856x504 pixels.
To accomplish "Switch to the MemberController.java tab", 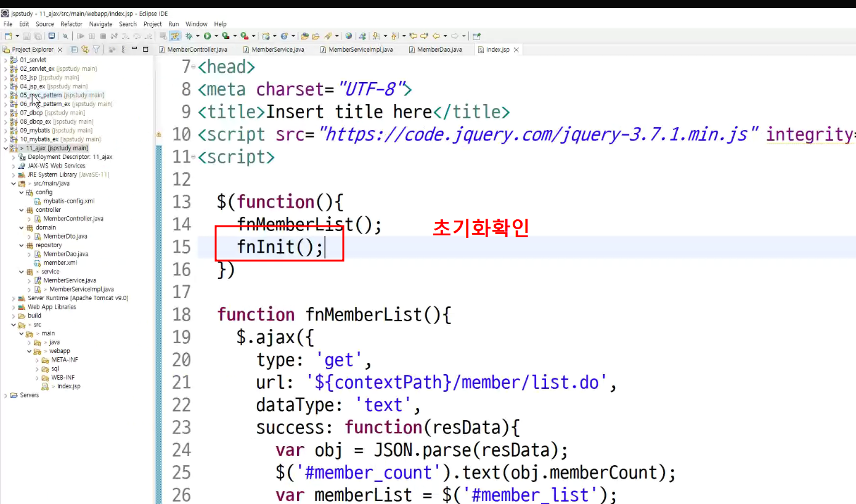I will (x=194, y=50).
